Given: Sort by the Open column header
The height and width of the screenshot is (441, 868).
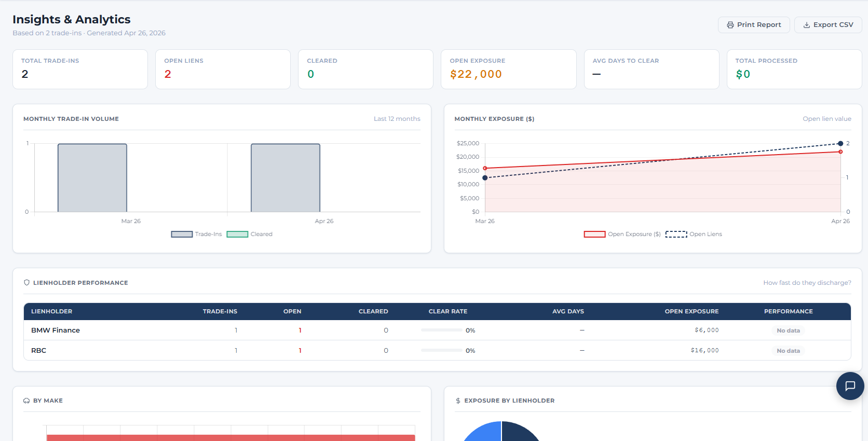Looking at the screenshot, I should (292, 311).
